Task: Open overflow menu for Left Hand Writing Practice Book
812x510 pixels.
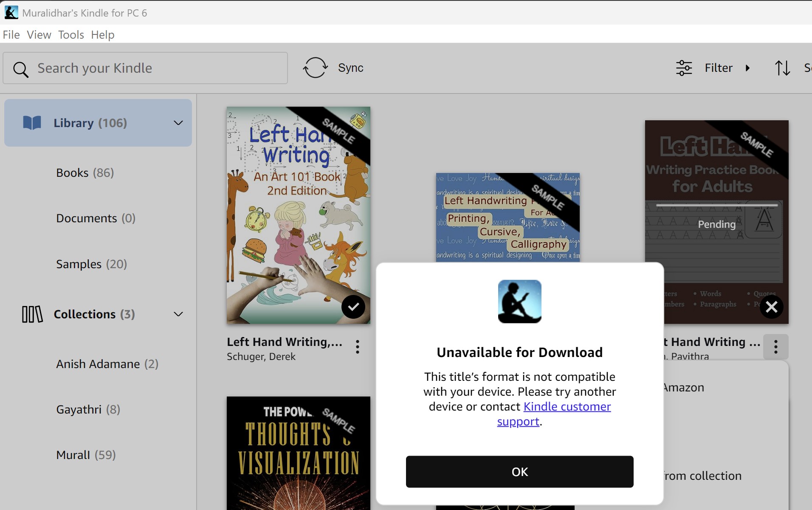Action: pyautogui.click(x=776, y=347)
